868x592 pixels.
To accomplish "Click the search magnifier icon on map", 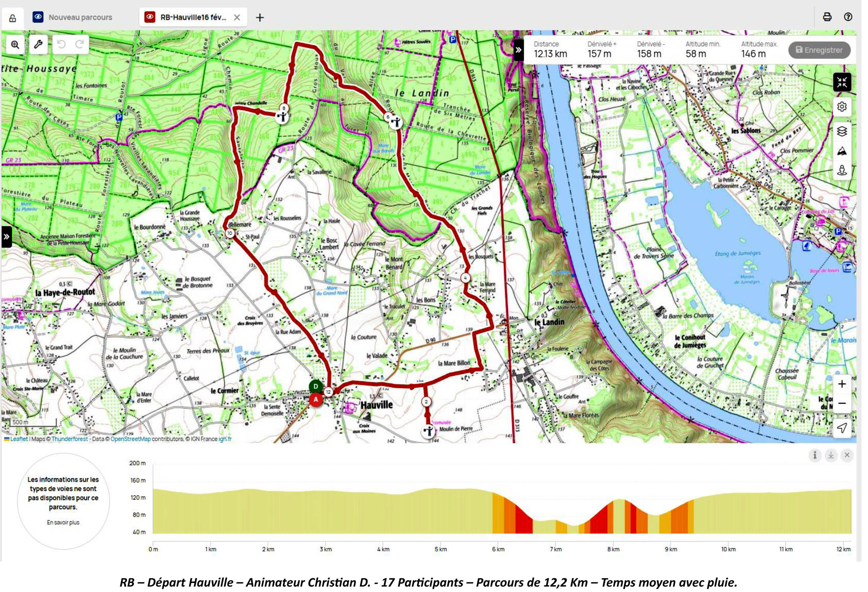I will tap(15, 45).
